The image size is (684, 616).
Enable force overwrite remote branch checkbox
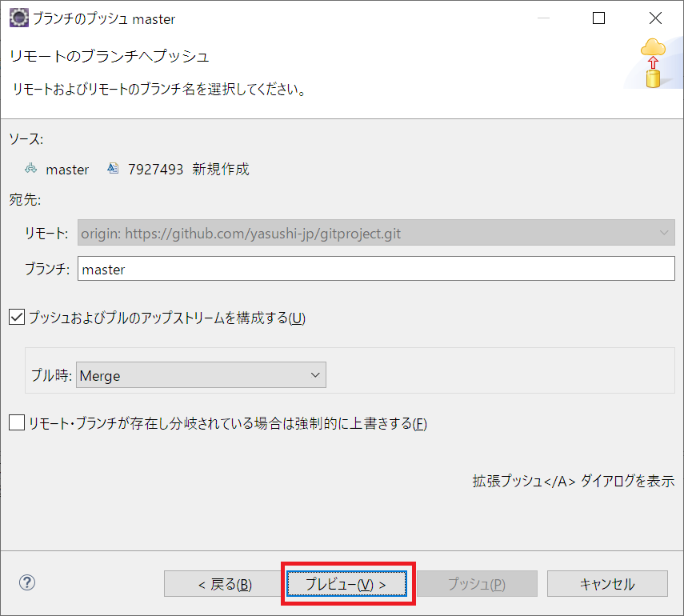[17, 422]
